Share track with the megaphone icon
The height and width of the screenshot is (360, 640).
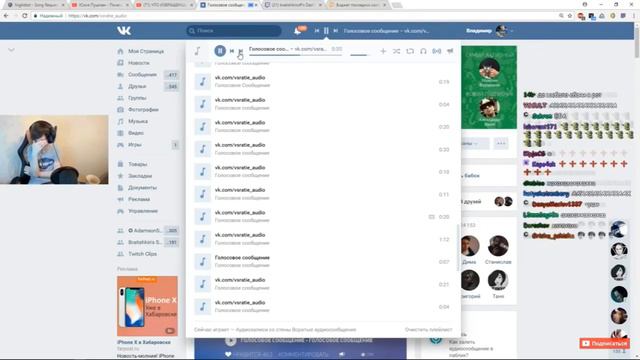coord(450,51)
